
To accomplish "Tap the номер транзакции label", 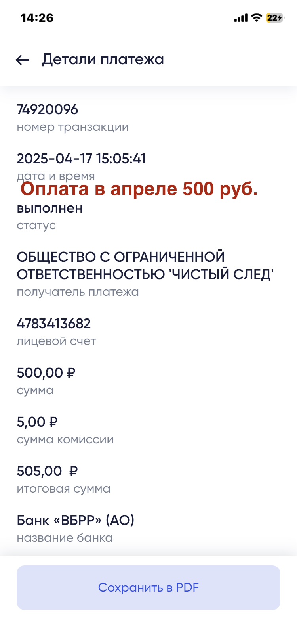I will [72, 127].
